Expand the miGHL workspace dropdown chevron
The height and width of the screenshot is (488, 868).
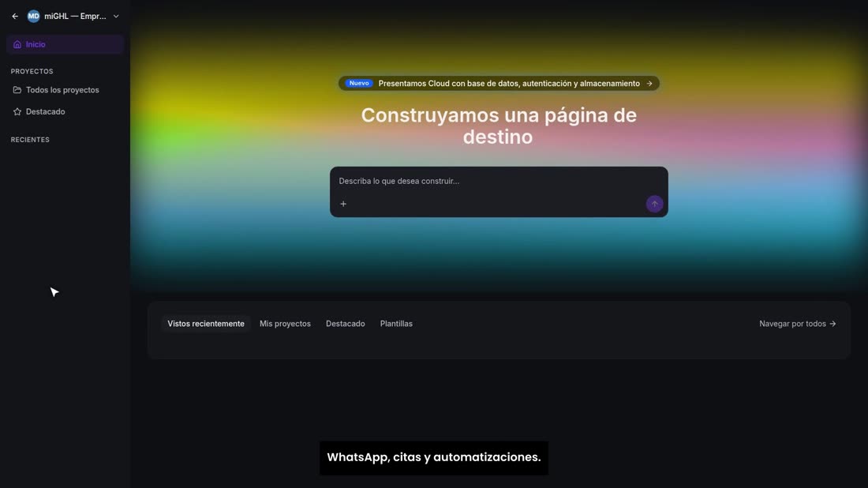(116, 17)
